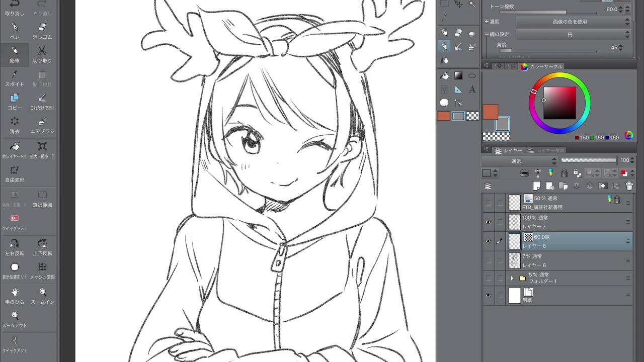Toggle Clip to Layer Below icon
The width and height of the screenshot is (644, 362).
524,173
